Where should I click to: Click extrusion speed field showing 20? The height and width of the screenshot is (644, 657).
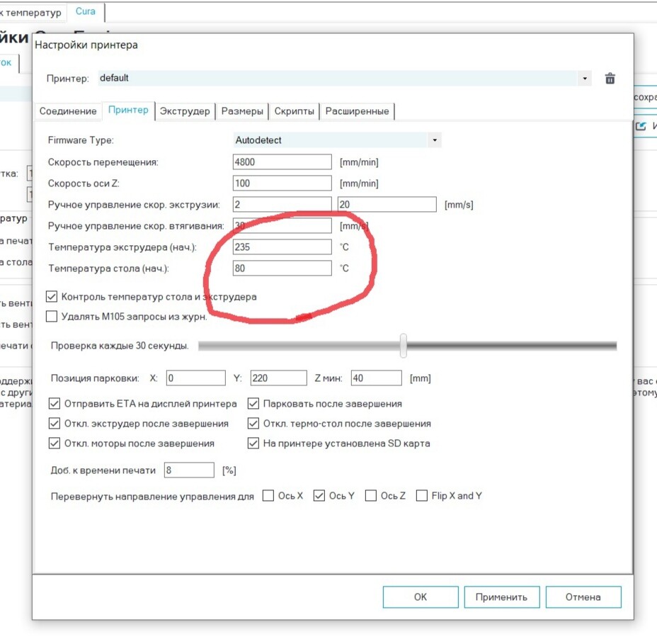387,205
